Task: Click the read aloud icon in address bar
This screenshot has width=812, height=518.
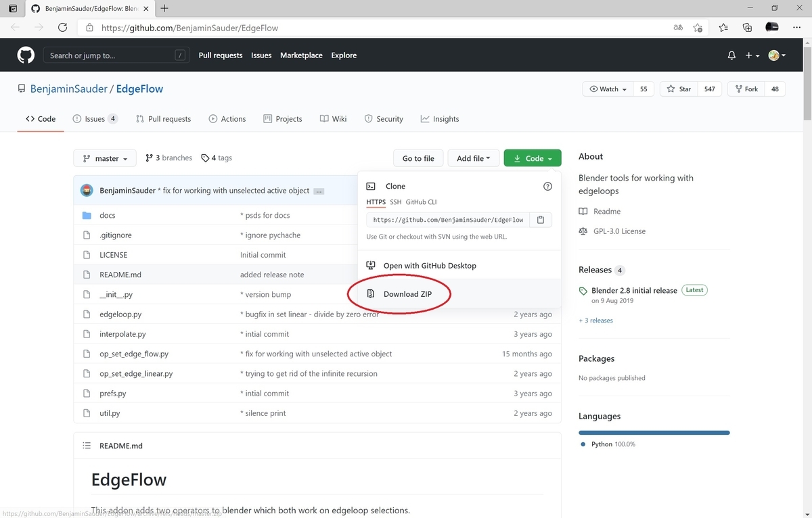Action: tap(678, 28)
